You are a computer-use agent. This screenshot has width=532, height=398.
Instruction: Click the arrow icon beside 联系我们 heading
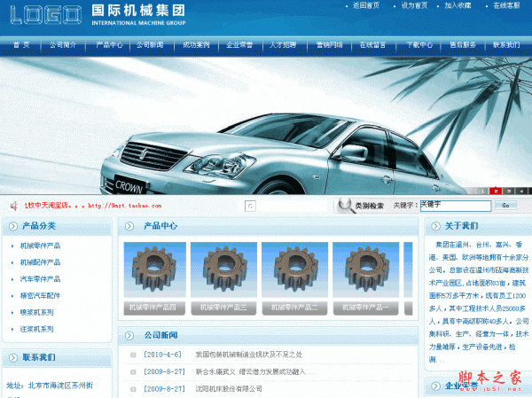13,357
